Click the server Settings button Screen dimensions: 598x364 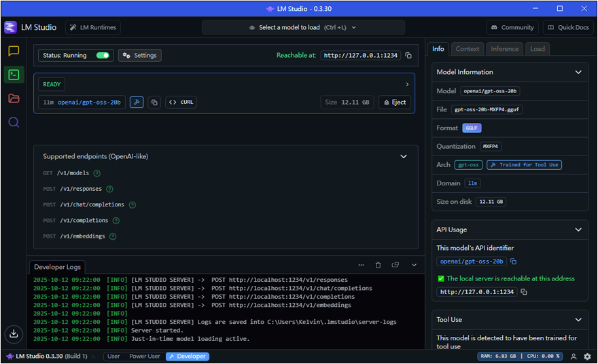point(139,56)
